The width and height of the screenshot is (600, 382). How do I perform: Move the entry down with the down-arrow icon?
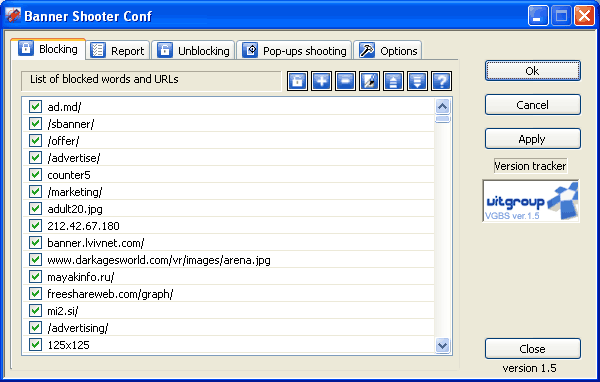[417, 81]
